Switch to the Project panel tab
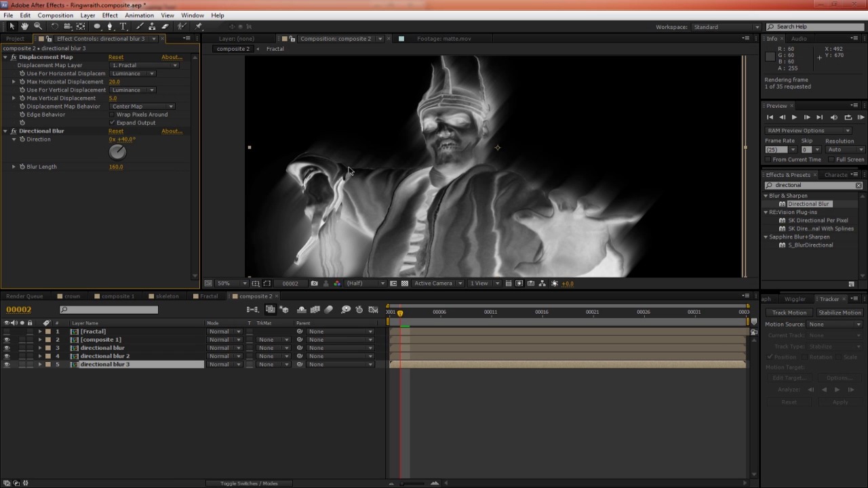This screenshot has height=488, width=868. (15, 39)
